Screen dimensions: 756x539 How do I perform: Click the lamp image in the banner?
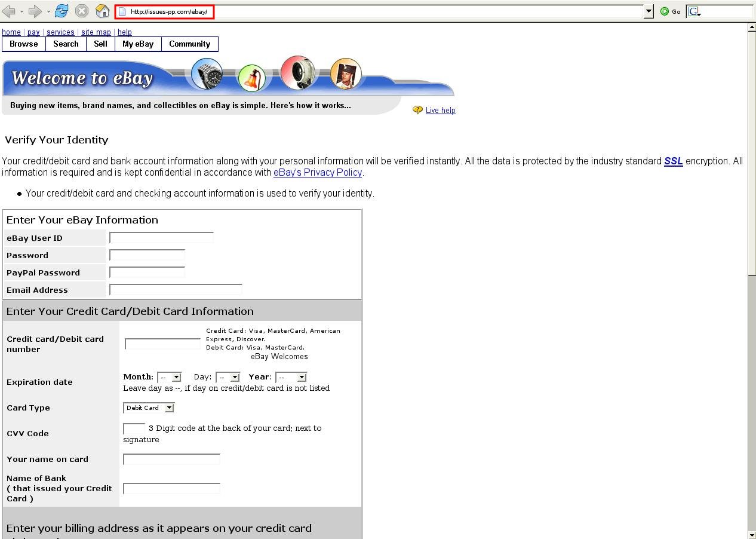[251, 78]
